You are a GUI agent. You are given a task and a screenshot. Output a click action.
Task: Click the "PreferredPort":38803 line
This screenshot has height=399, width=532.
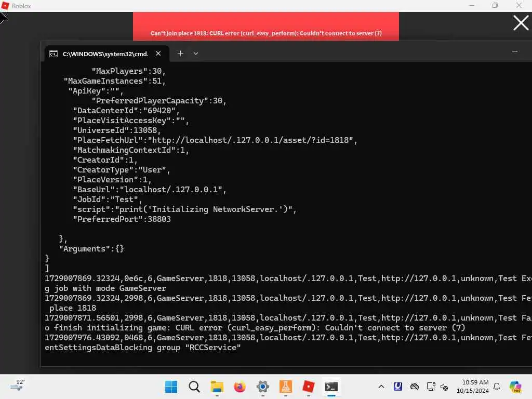click(x=122, y=219)
